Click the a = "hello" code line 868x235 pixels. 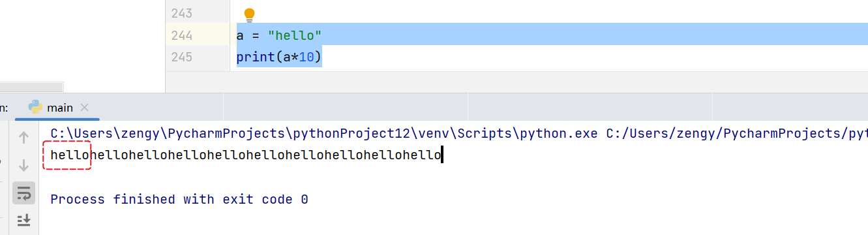click(x=279, y=35)
